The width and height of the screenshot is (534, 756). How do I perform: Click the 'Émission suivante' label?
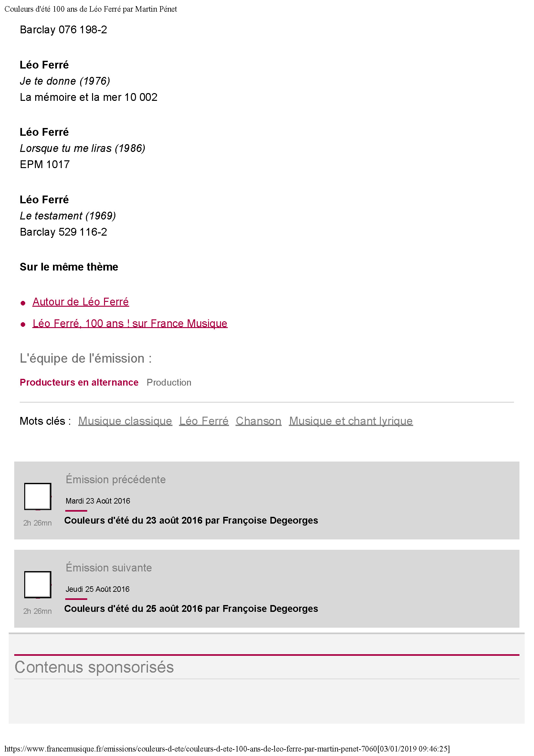[109, 568]
